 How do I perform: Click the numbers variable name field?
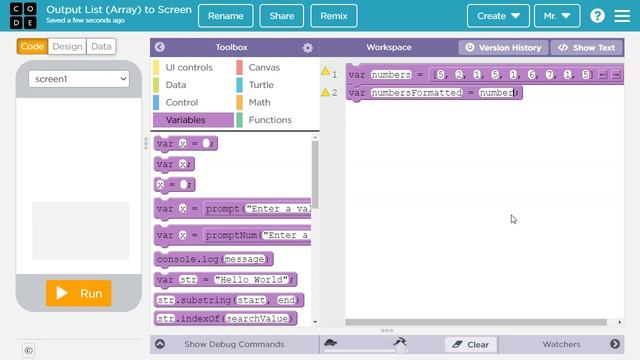click(391, 75)
